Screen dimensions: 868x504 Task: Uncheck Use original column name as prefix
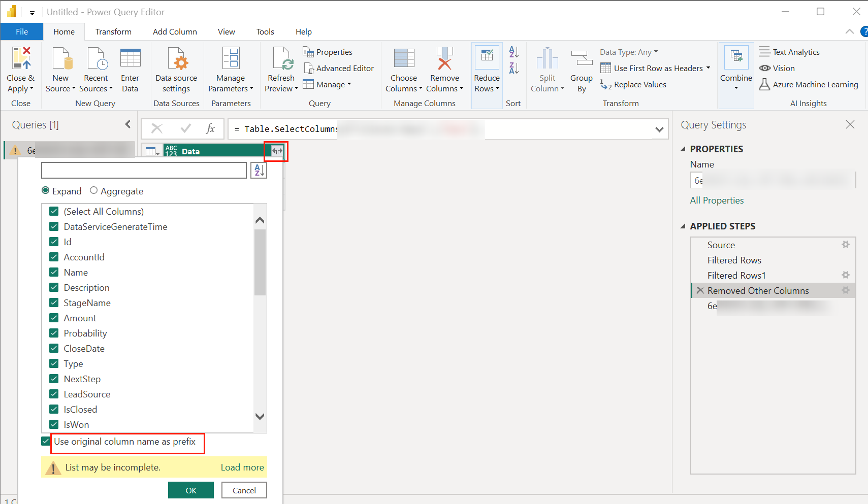(46, 441)
